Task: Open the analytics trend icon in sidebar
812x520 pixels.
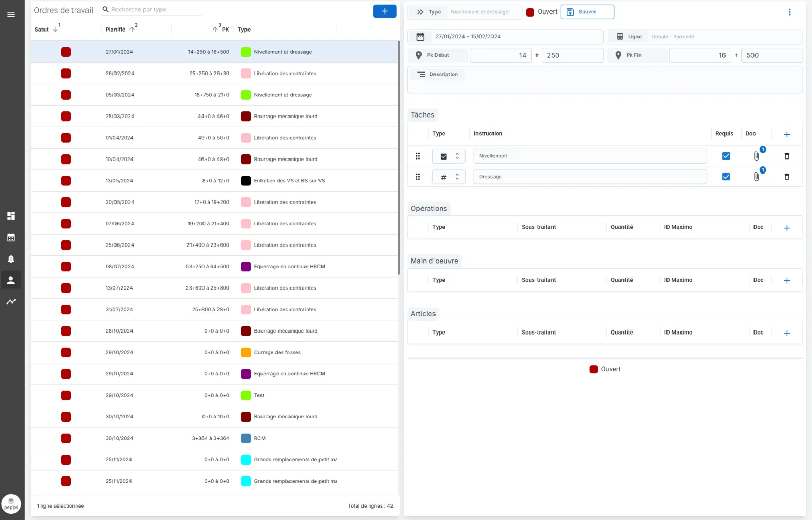Action: [11, 301]
